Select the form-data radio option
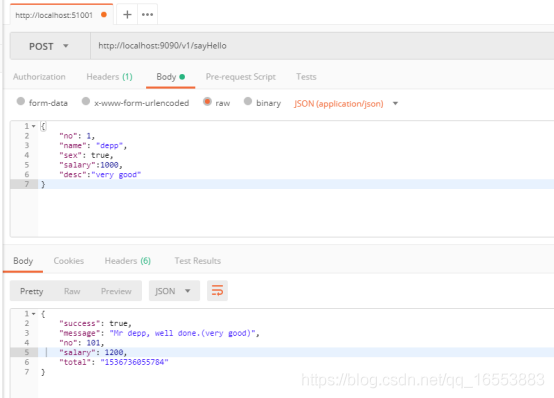Screen dimensions: 554x398 tap(21, 101)
